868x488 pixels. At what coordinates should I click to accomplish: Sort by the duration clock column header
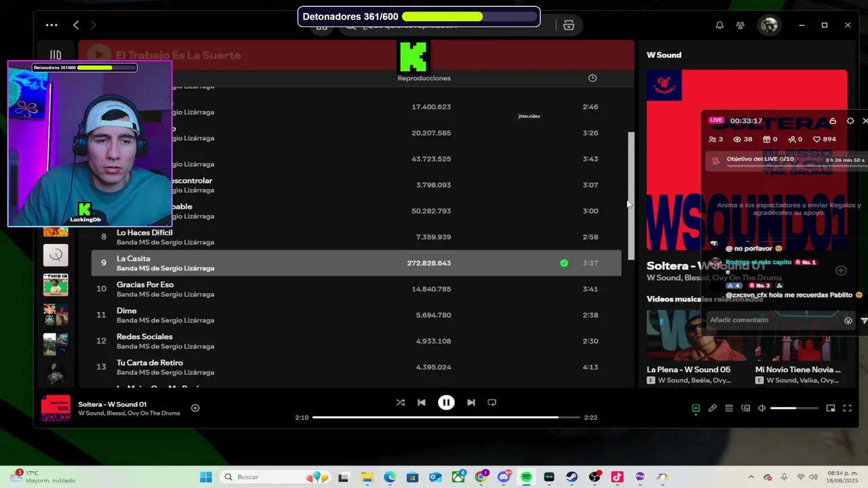[x=593, y=78]
